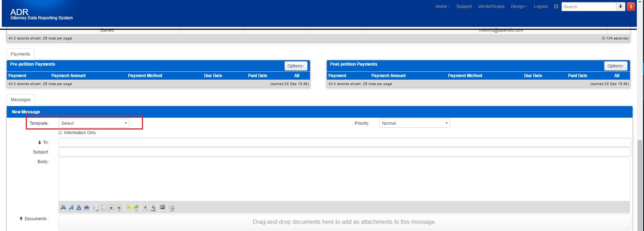Click the document drag-and-drop attachment area
Screen dimensions: 644x231
coord(344,222)
